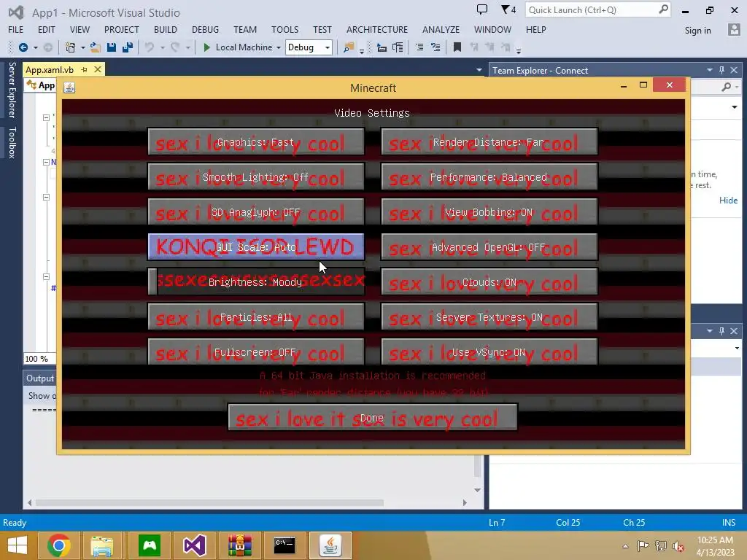
Task: Open the 100 % zoom dropdown
Action: (x=39, y=359)
